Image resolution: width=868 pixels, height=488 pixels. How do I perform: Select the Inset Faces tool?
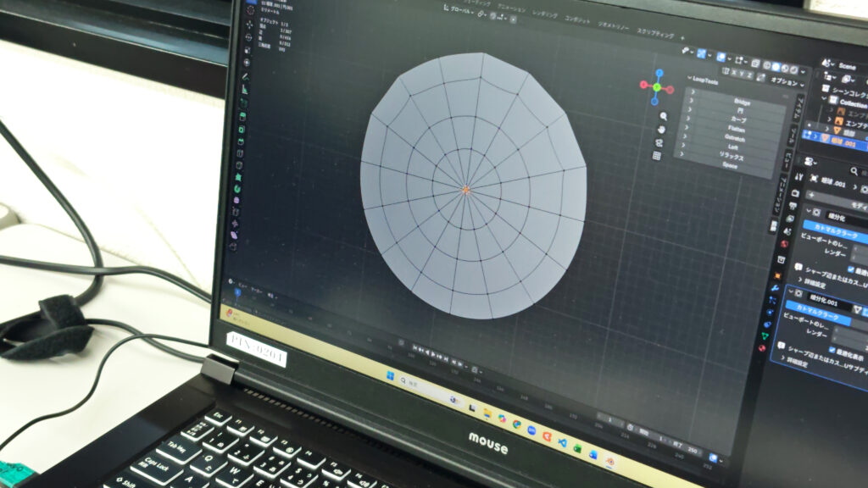[242, 129]
